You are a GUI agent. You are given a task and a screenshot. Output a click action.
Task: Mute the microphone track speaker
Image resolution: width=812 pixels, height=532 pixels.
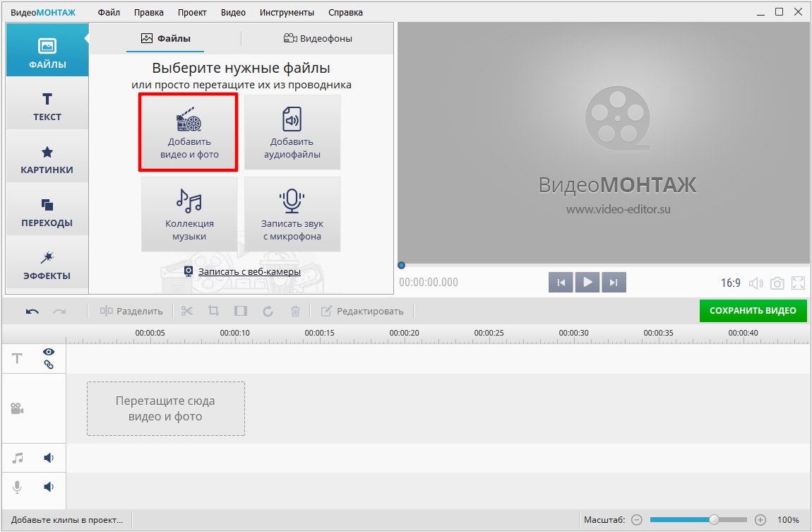49,487
